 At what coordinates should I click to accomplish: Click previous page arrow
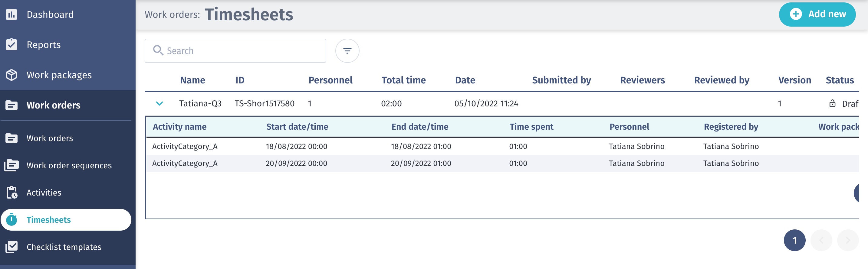(x=821, y=240)
